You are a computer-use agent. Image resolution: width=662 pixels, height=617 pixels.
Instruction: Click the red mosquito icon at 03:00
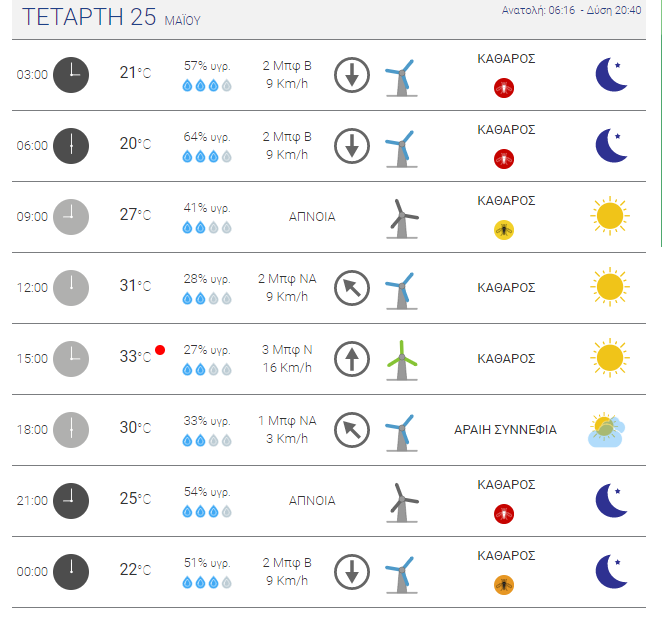point(504,88)
